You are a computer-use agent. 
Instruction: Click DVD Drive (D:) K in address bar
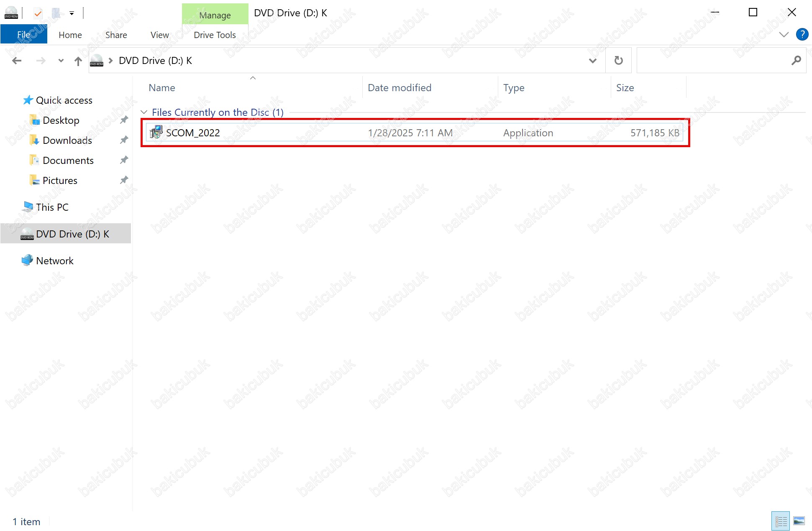click(155, 61)
